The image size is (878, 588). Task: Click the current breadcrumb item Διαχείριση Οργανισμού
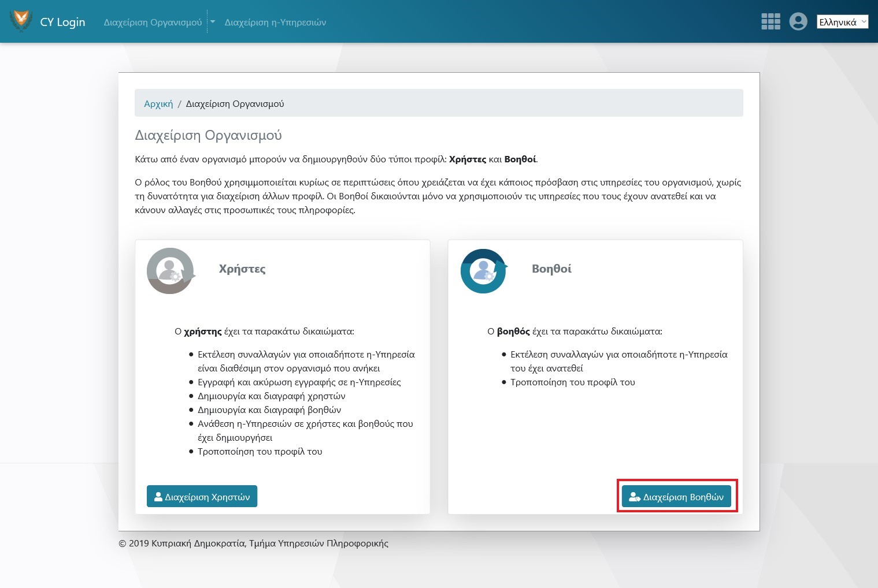tap(235, 104)
